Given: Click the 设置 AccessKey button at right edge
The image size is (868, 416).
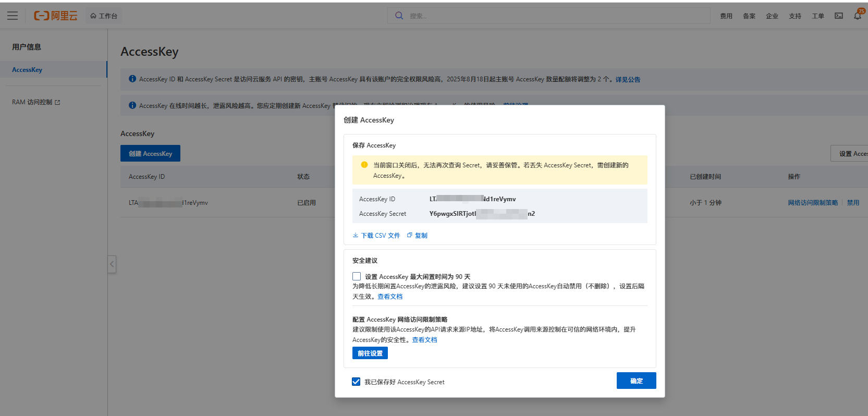Looking at the screenshot, I should point(849,153).
